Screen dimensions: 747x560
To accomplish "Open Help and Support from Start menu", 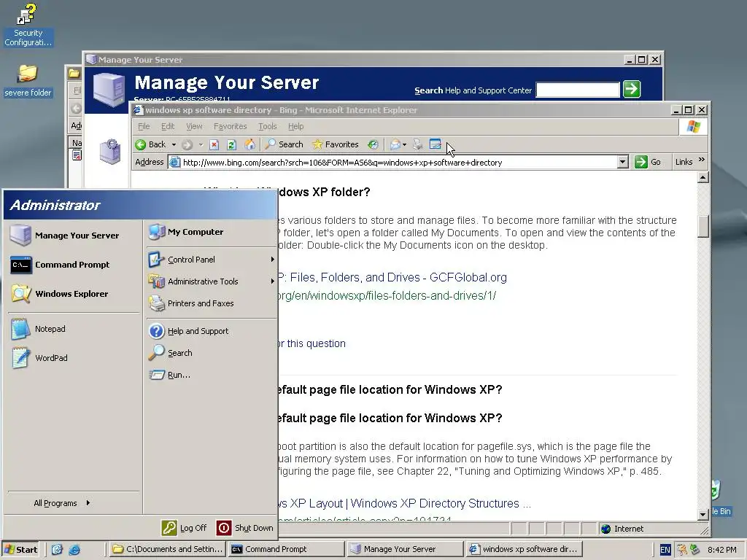I will coord(211,331).
